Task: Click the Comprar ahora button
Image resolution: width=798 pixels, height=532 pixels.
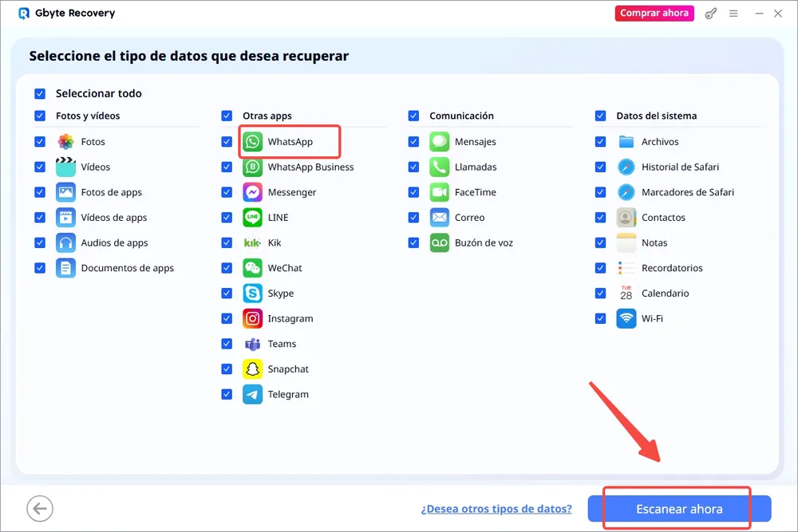Action: pyautogui.click(x=654, y=14)
